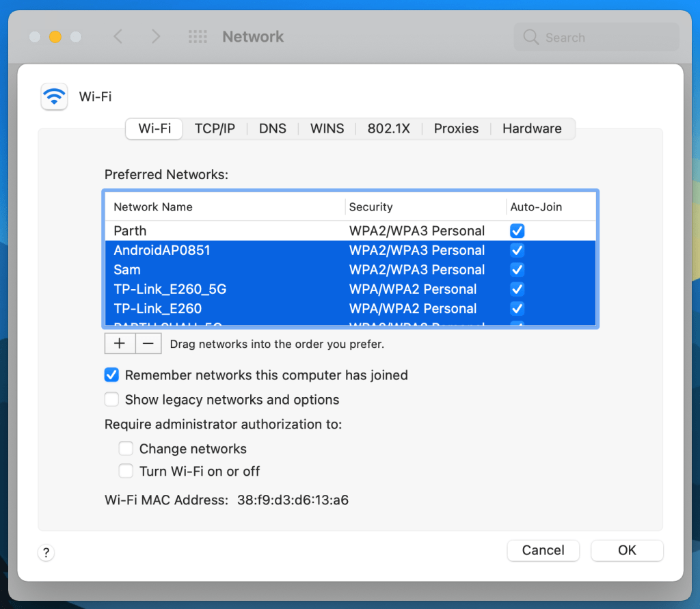Click the show all preferences grid icon
The height and width of the screenshot is (609, 700).
click(x=198, y=37)
